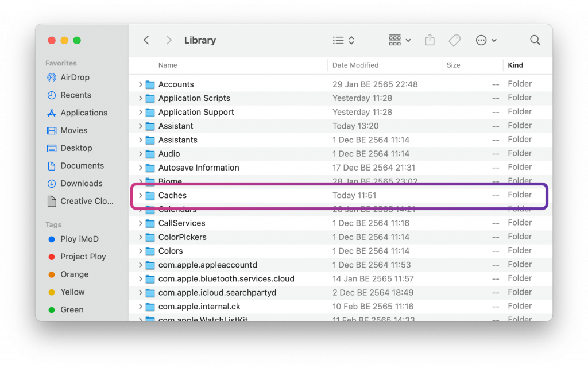Select the ColorPickers folder row

coord(182,237)
